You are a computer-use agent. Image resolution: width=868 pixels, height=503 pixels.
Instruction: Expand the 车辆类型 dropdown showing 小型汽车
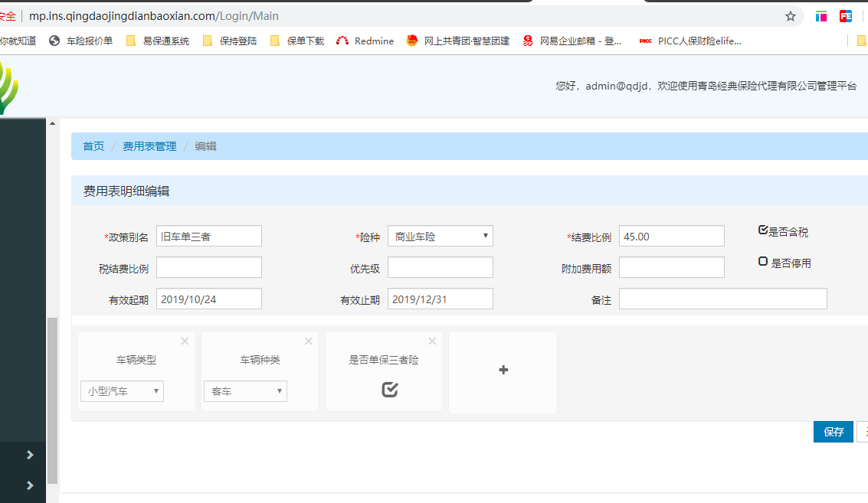pos(122,391)
